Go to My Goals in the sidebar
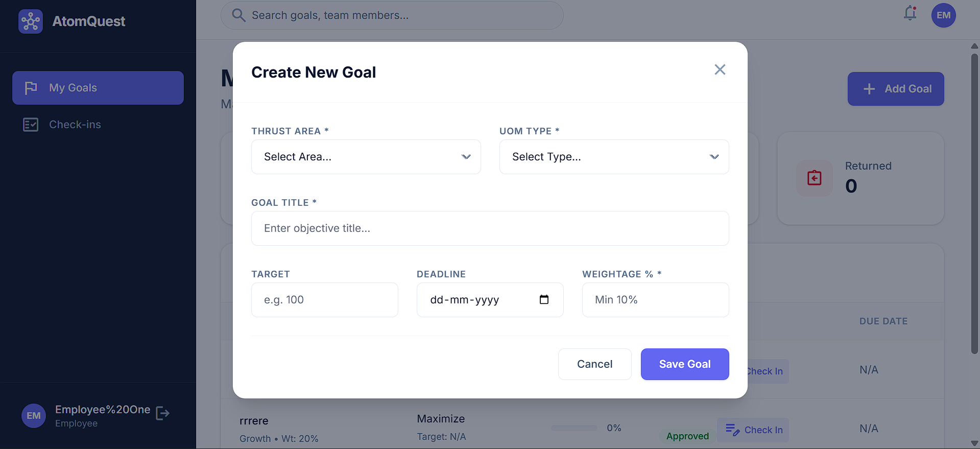The height and width of the screenshot is (449, 980). coord(98,88)
